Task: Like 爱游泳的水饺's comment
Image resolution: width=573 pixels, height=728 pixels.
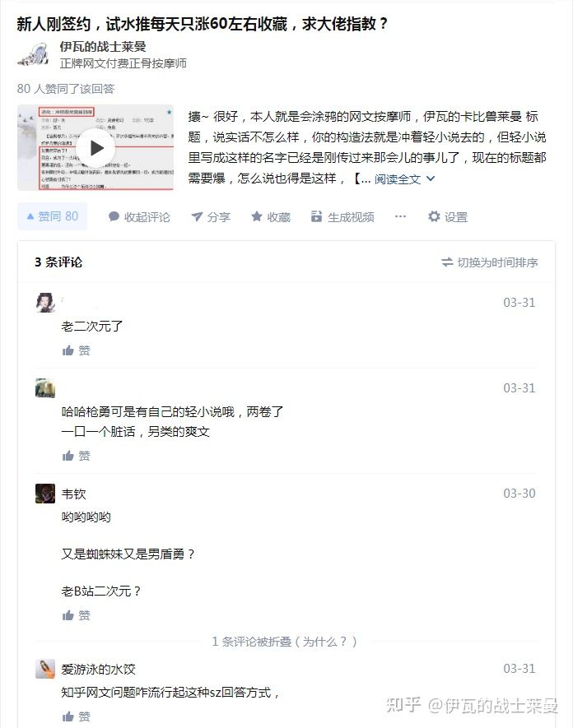Action: tap(77, 716)
